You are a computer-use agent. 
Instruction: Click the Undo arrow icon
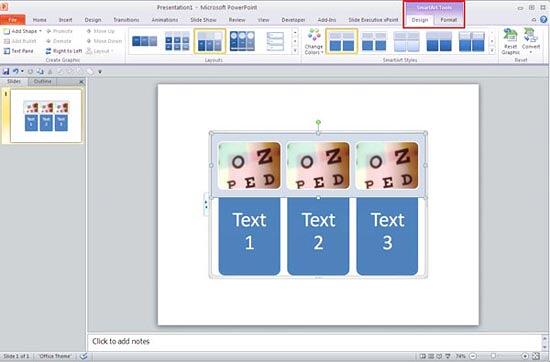point(16,72)
